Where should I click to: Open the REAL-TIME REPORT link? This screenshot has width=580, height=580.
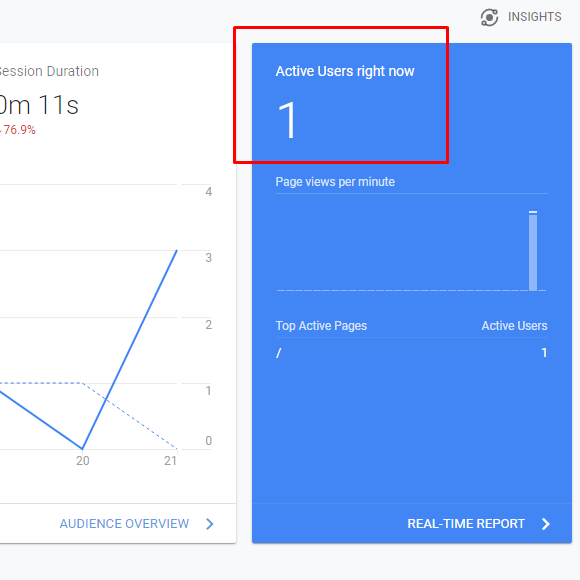pos(466,523)
